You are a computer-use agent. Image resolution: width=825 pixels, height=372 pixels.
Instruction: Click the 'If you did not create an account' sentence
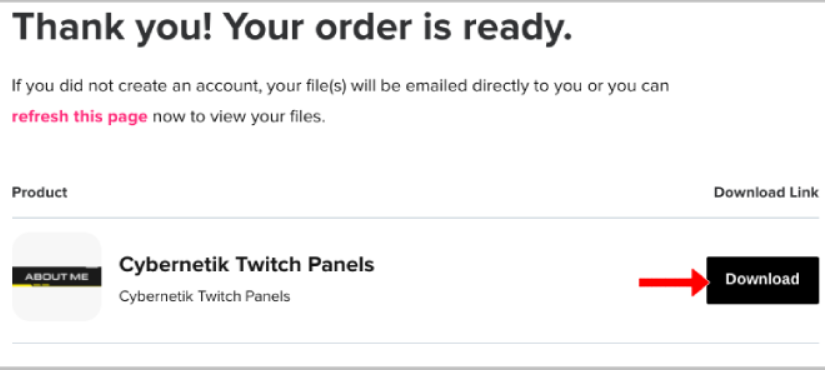tap(340, 86)
